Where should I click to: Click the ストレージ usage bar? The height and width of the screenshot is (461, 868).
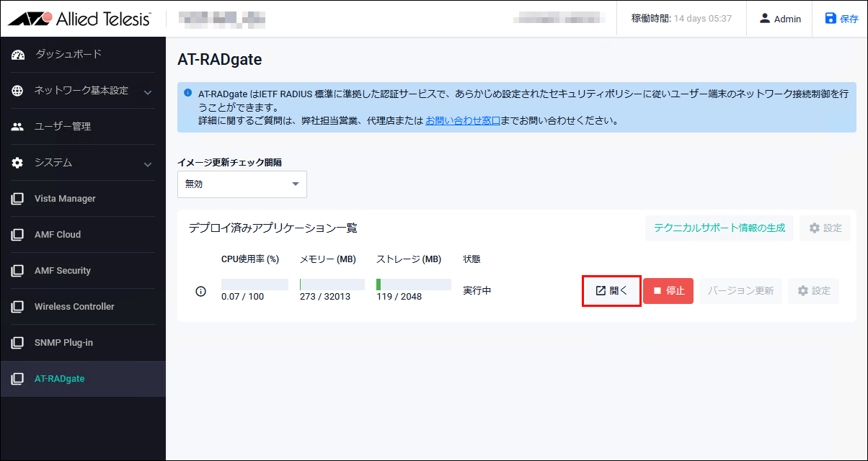click(414, 285)
